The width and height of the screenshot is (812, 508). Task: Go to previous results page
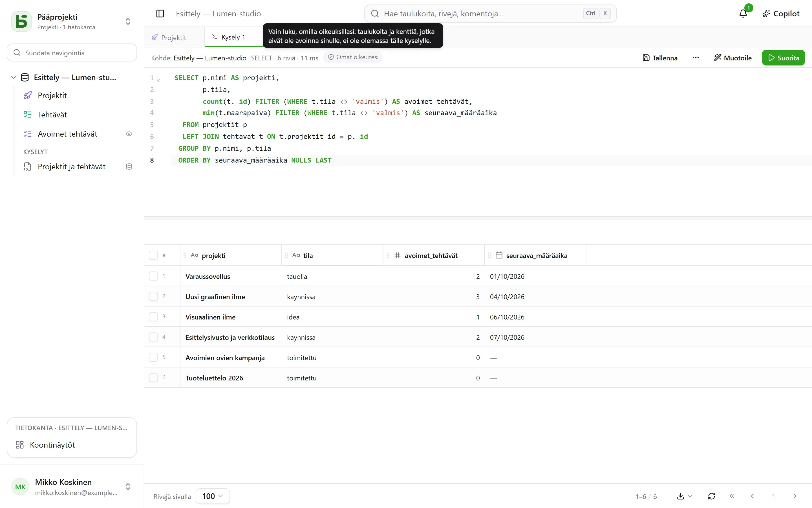[x=752, y=496]
